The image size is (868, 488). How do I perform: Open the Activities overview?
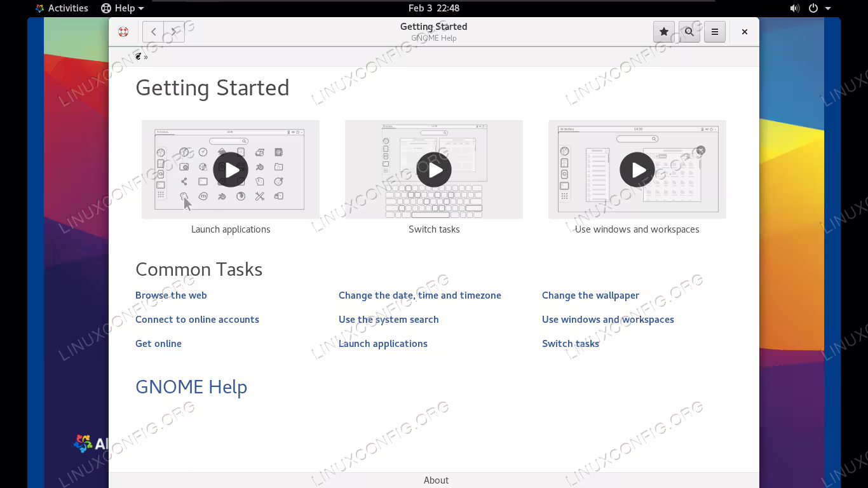(62, 8)
